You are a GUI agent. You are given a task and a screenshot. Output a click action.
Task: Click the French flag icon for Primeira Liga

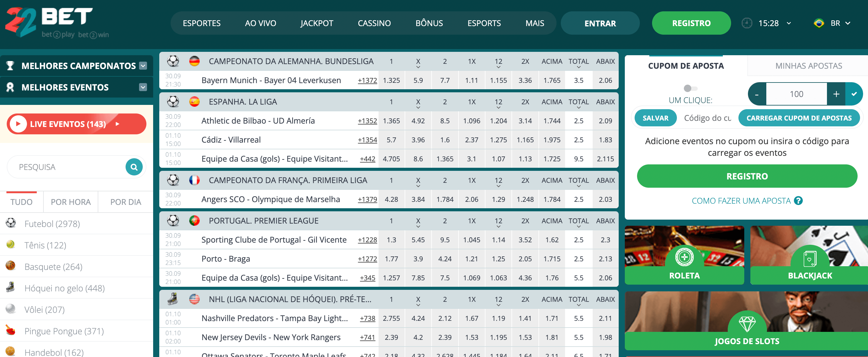pos(194,180)
